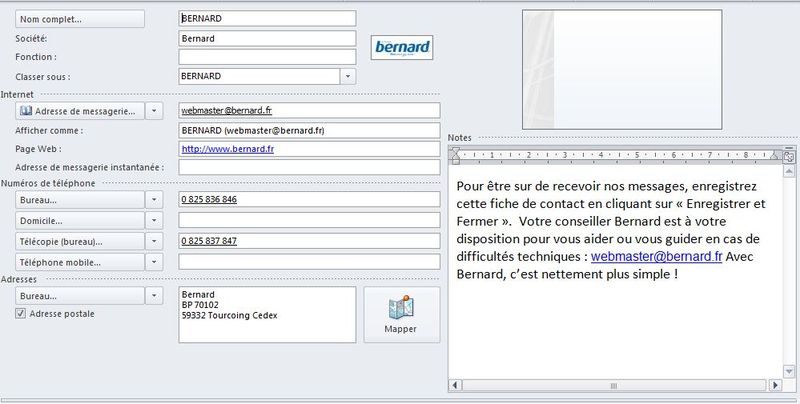The image size is (800, 404).
Task: Click the Domicile... phone button
Action: 80,221
